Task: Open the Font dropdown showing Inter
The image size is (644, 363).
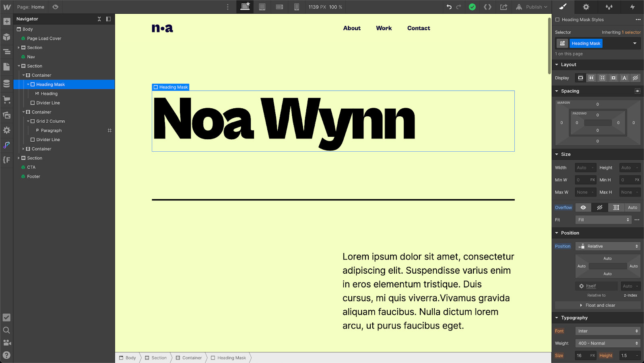Action: pos(607,330)
